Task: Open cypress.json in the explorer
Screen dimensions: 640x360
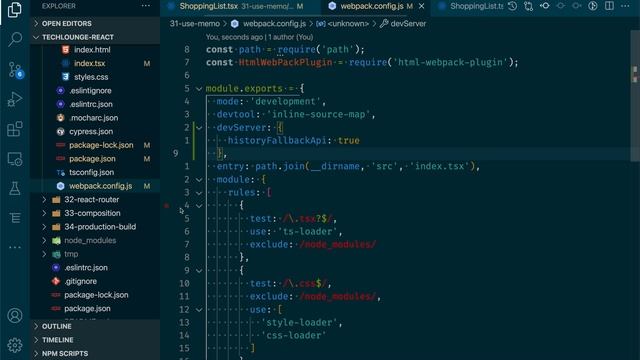Action: (91, 131)
